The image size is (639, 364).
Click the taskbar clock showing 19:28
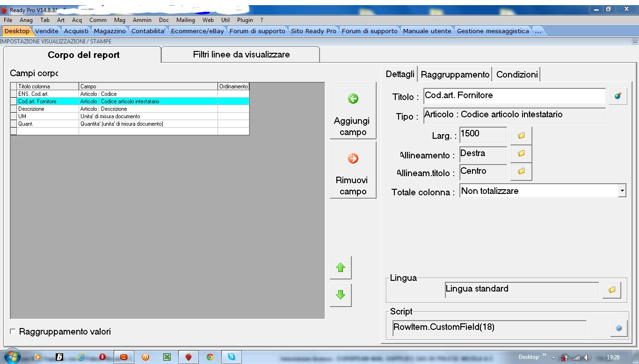(x=613, y=357)
